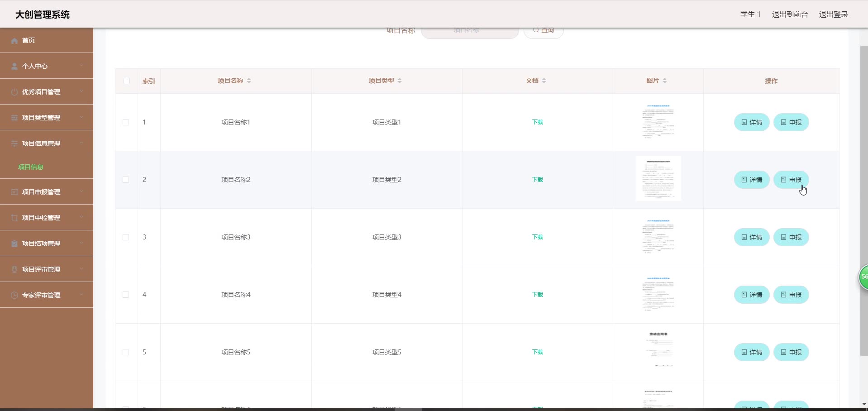Image resolution: width=868 pixels, height=411 pixels.
Task: Open 详情 for 项目名称3
Action: [x=752, y=237]
